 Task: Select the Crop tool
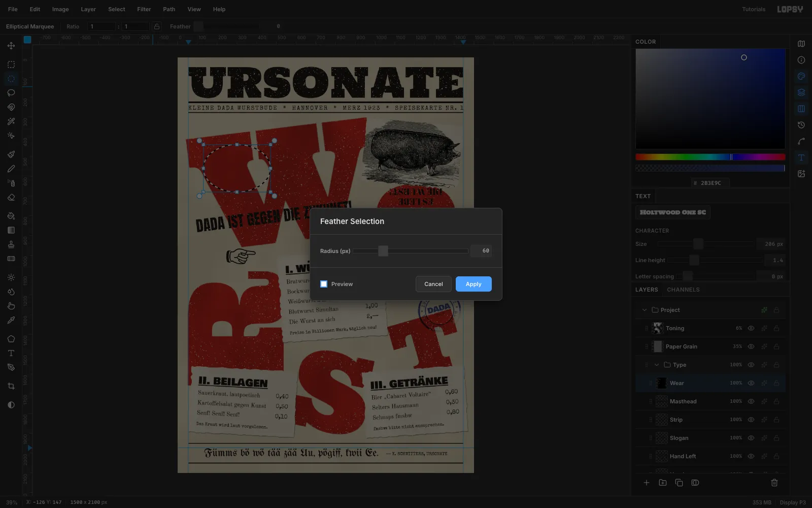(x=11, y=386)
